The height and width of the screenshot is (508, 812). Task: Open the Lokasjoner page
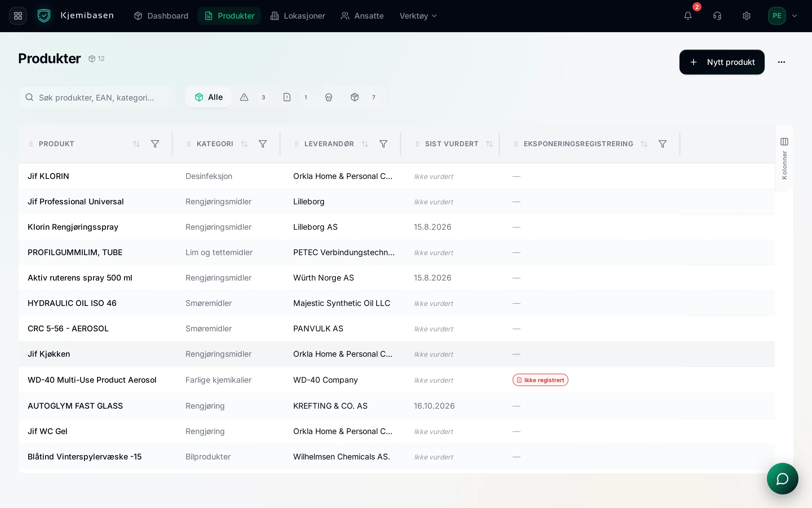tap(298, 16)
